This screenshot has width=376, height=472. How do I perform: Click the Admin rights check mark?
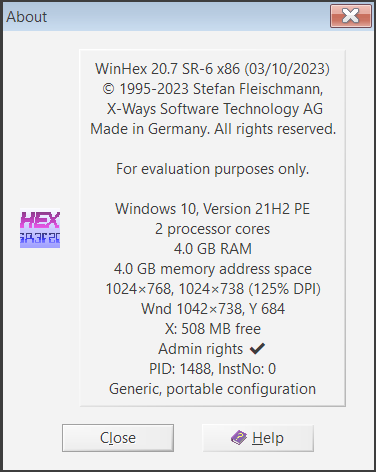pyautogui.click(x=257, y=349)
